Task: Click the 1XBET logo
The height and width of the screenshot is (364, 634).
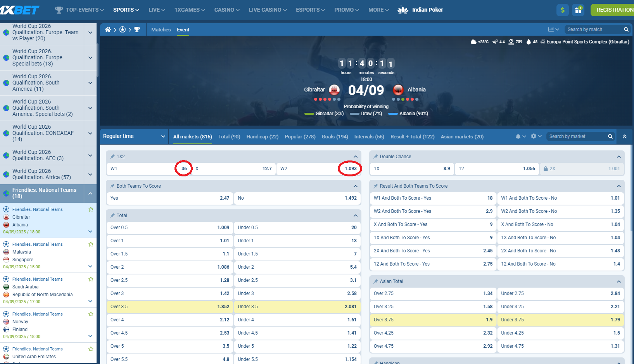Action: click(19, 10)
